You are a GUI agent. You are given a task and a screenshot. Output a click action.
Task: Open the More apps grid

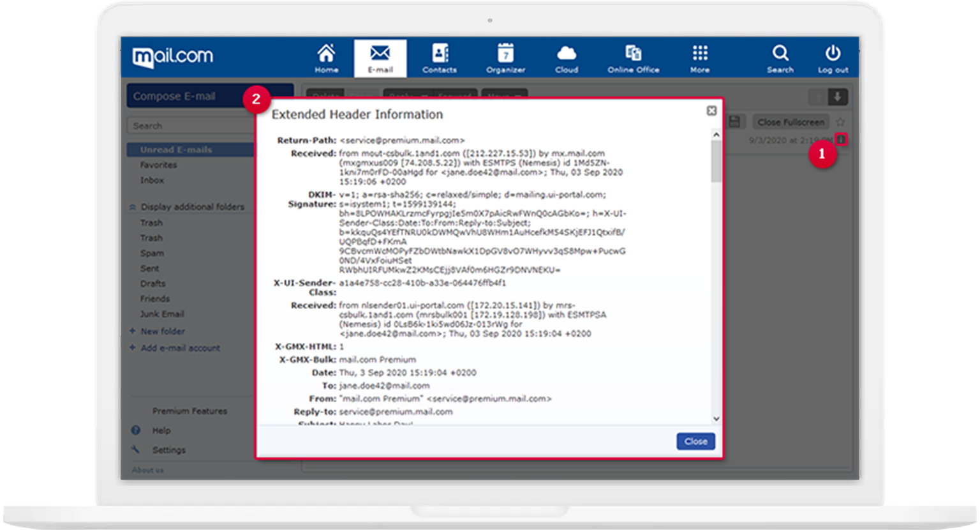click(700, 58)
